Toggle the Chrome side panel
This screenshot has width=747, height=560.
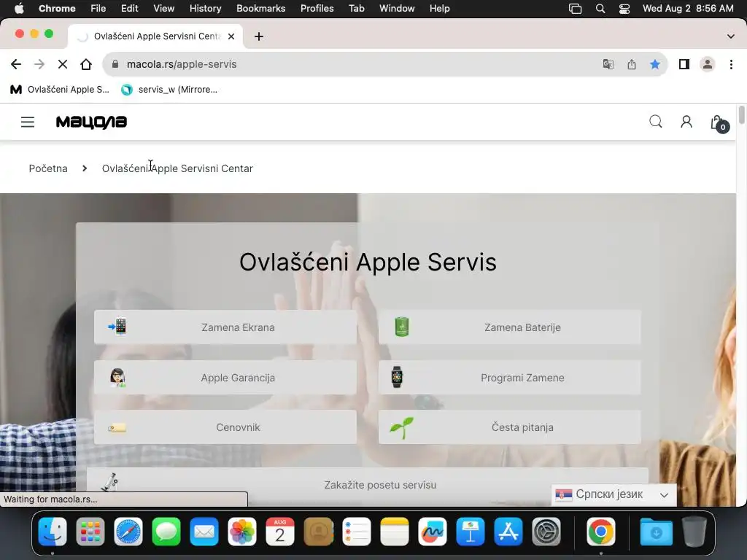click(684, 64)
